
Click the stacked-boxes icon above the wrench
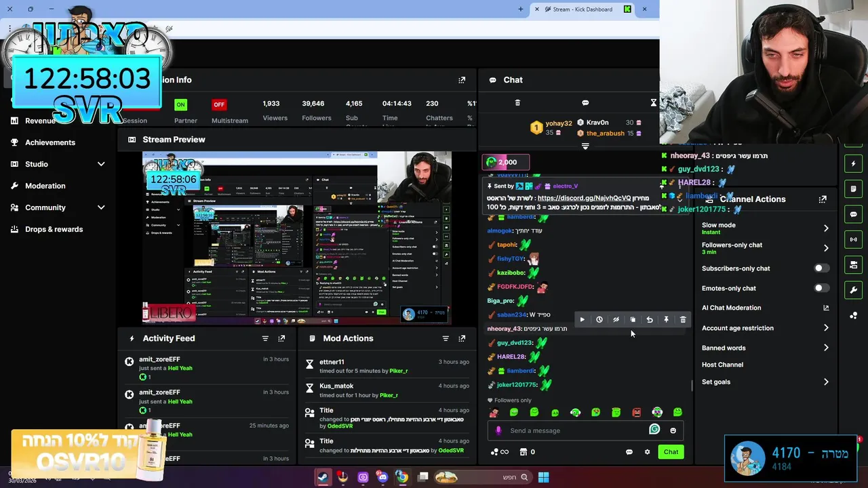click(853, 265)
